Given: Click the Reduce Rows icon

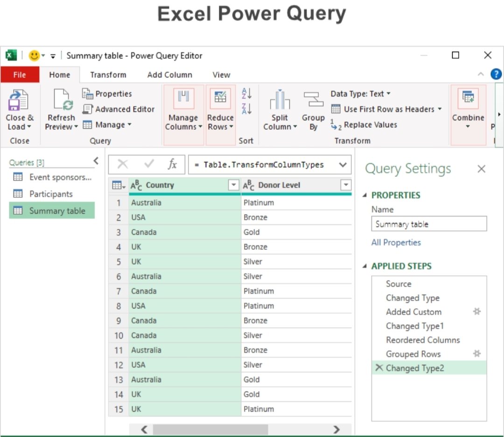Looking at the screenshot, I should pos(220,99).
